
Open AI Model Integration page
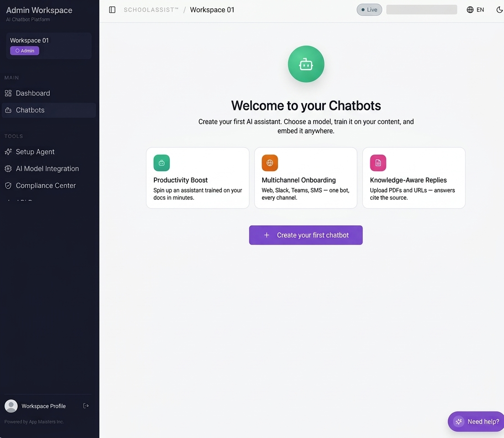click(49, 169)
